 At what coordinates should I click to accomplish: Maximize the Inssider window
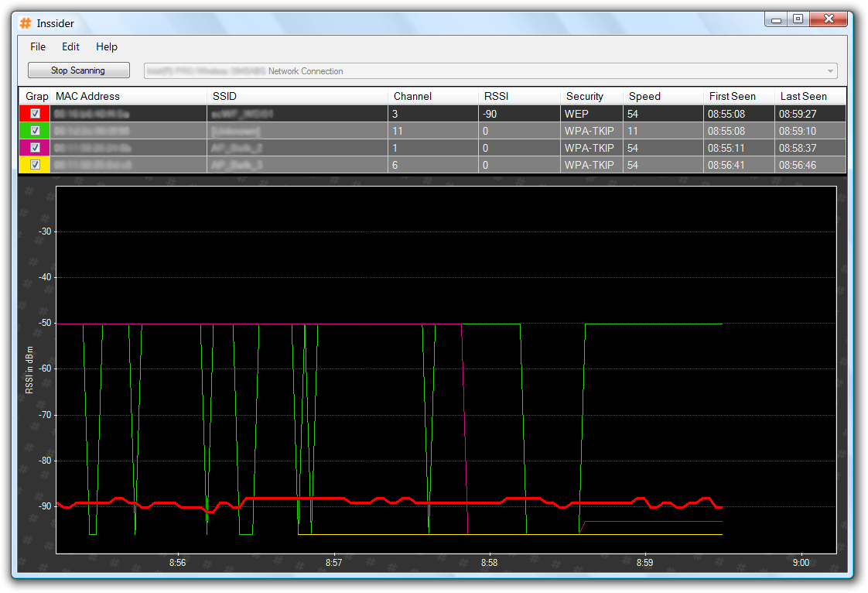[798, 19]
